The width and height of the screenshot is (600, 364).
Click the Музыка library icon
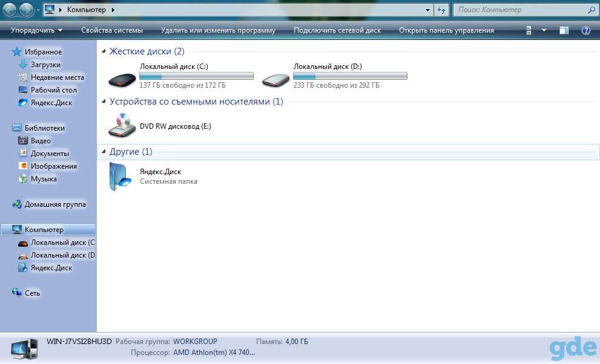(23, 178)
